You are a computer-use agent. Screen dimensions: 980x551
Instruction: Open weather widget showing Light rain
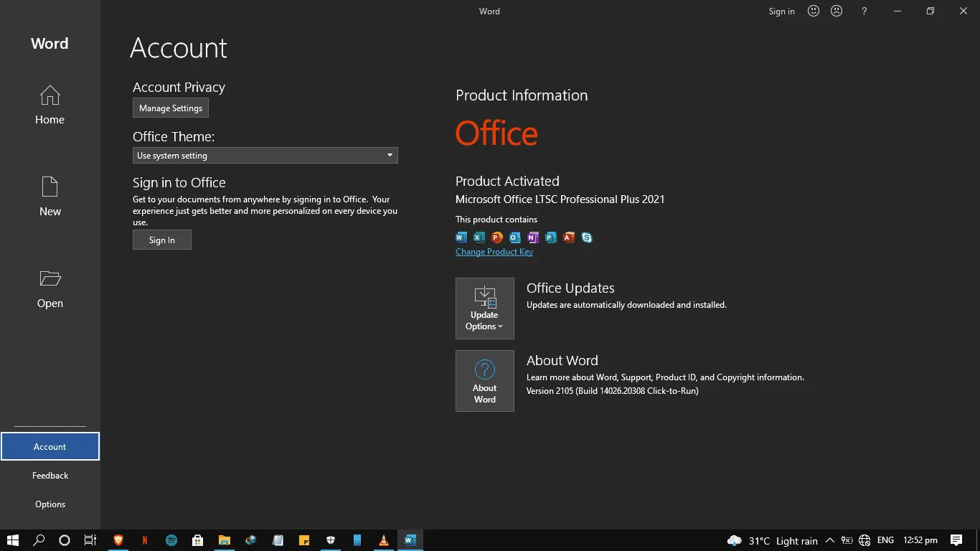pos(773,540)
